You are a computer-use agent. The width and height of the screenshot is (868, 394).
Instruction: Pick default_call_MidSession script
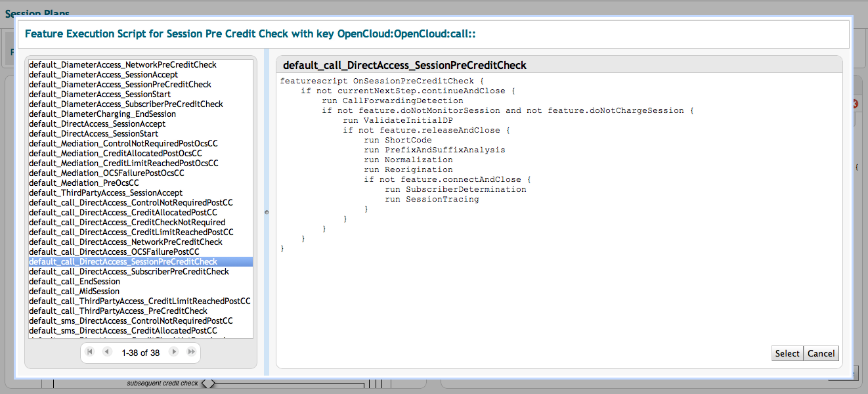[74, 292]
